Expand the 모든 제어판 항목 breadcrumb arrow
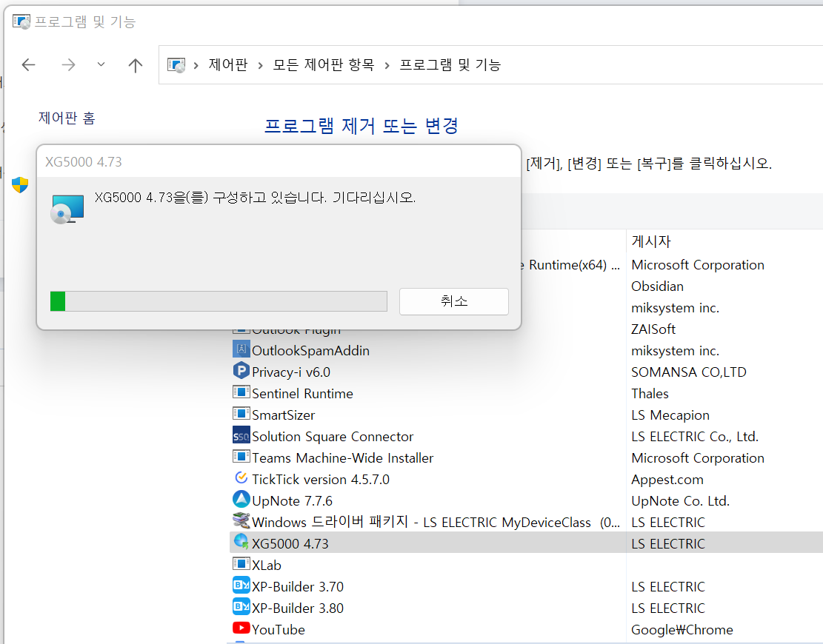823x644 pixels. [x=386, y=65]
